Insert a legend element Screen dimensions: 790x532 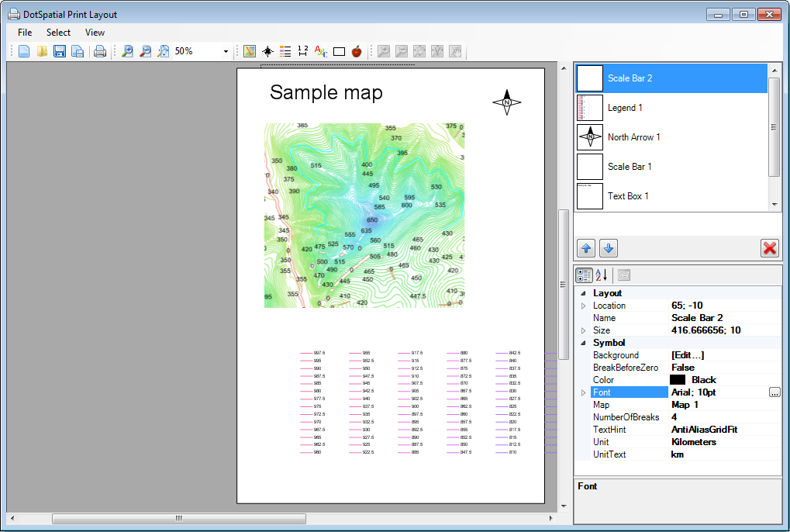(285, 51)
